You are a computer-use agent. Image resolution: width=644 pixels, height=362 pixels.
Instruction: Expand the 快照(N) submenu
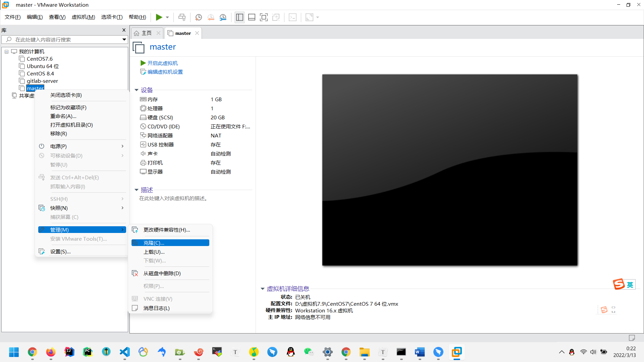(82, 208)
